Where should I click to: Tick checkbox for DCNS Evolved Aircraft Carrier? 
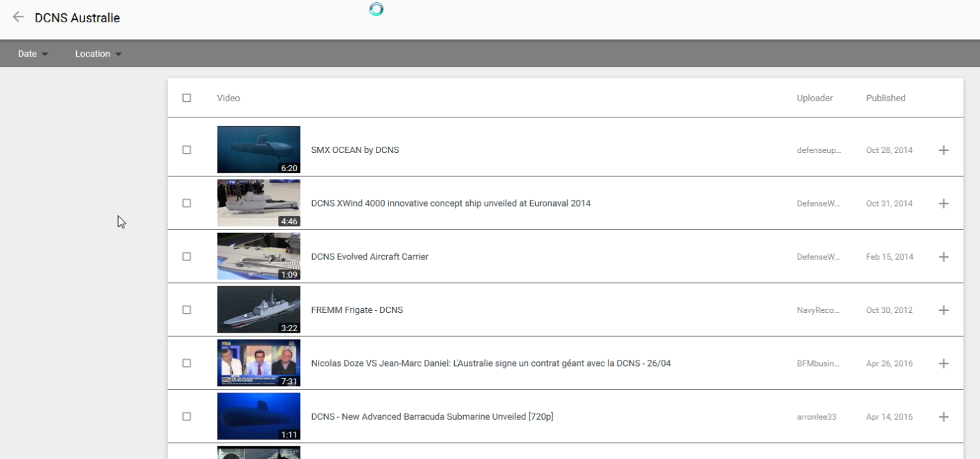pos(187,256)
